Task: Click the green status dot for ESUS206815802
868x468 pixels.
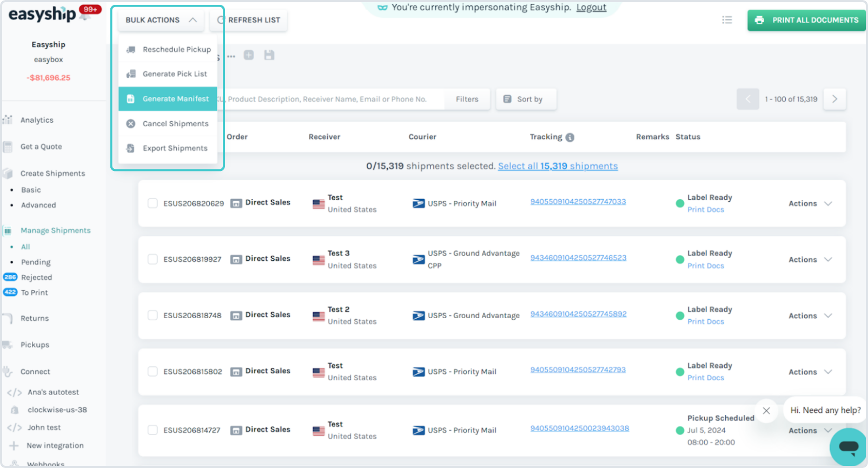Action: tap(680, 372)
